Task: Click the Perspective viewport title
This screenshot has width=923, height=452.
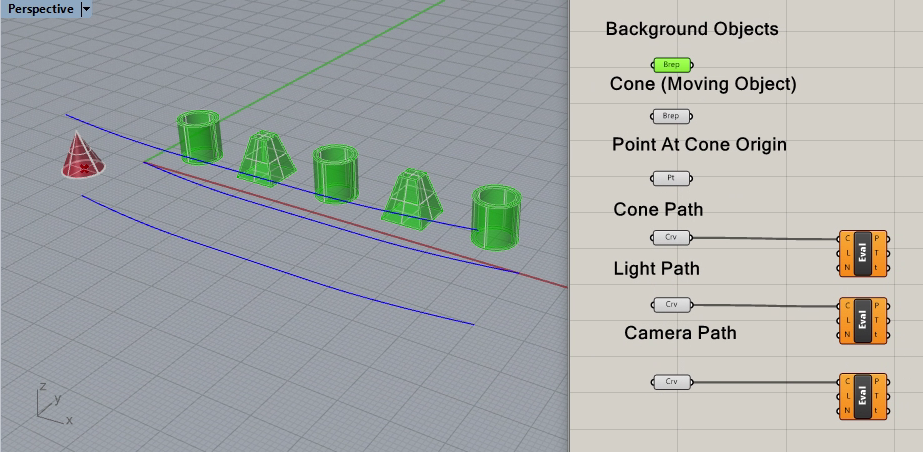Action: click(40, 9)
